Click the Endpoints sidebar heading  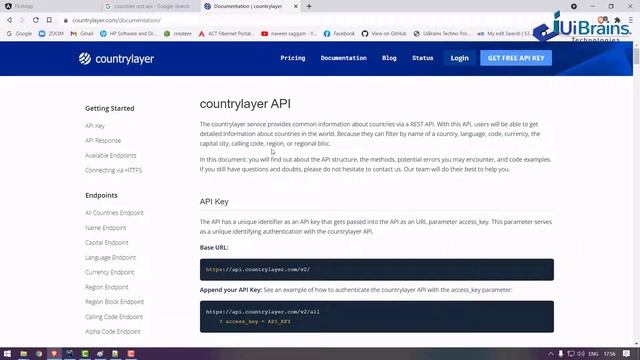[101, 195]
